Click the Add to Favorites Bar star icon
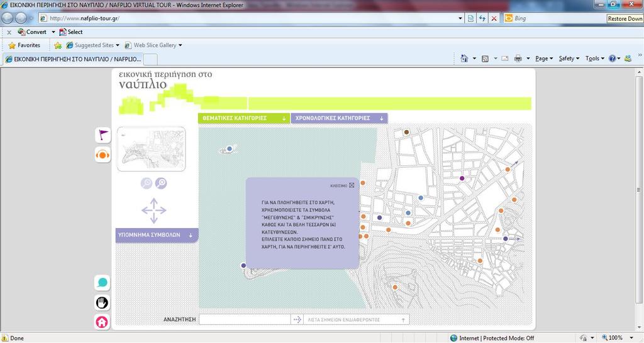Image resolution: width=644 pixels, height=343 pixels. pos(58,45)
